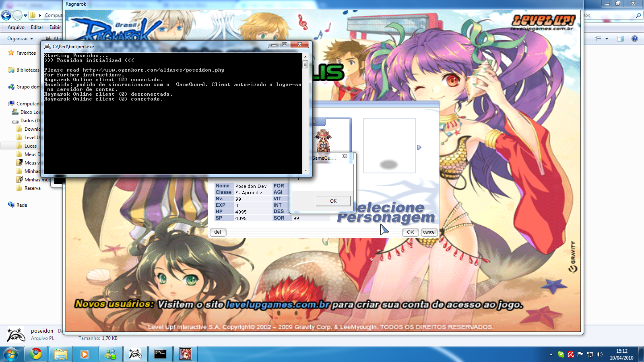Viewport: 644px width, 362px height.
Task: Click the Explorer search magnifier icon
Action: point(638,16)
